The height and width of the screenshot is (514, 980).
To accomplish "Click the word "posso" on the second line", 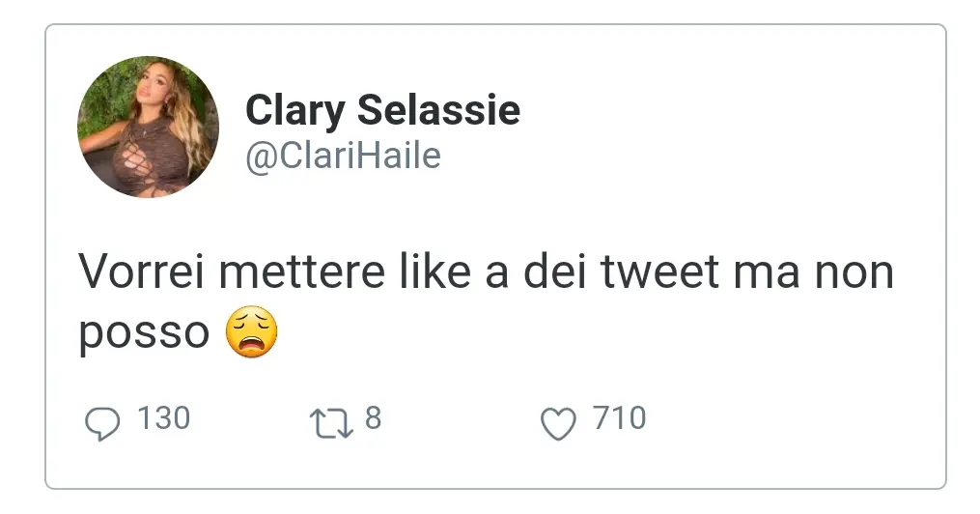I will coord(144,333).
